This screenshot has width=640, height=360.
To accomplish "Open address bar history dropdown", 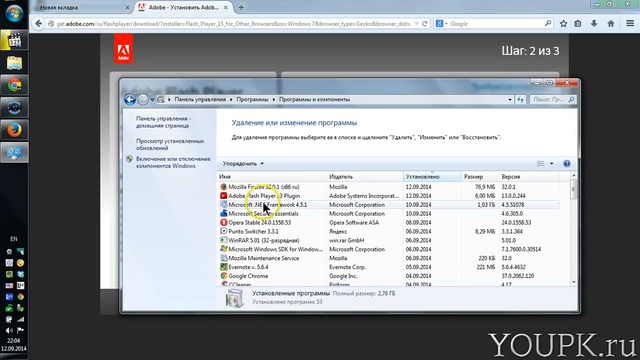I will coord(510,100).
